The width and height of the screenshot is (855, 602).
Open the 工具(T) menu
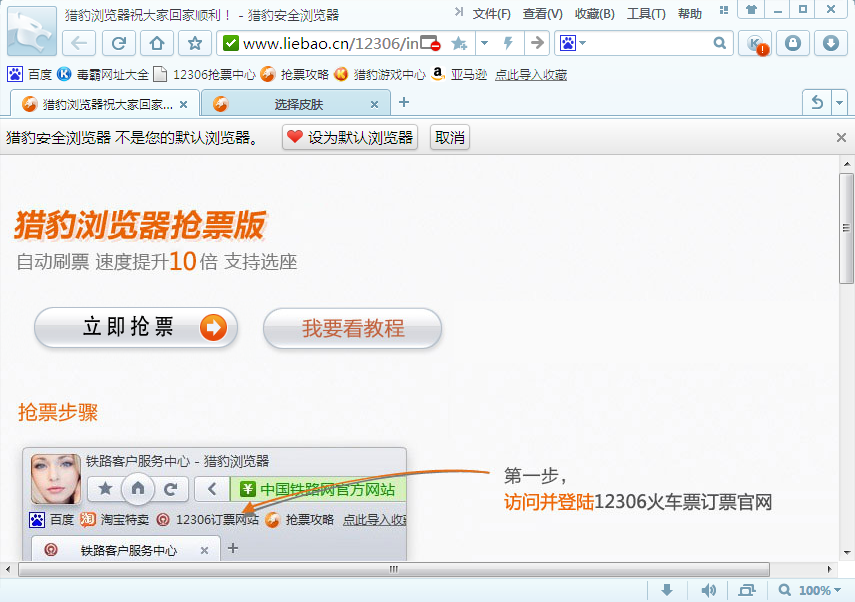(x=645, y=14)
